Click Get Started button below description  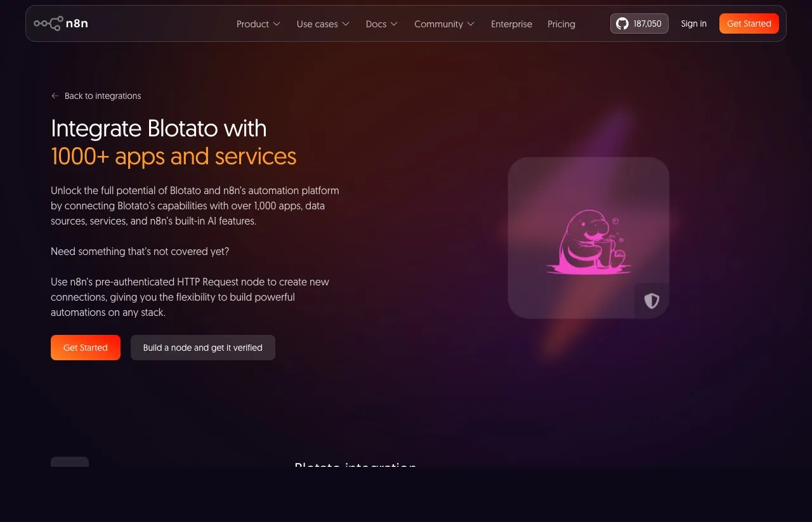point(86,348)
